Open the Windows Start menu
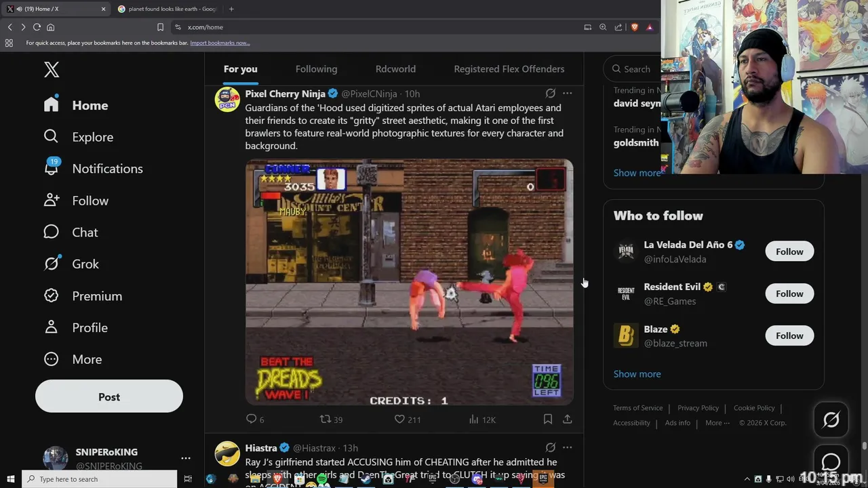 [10, 479]
